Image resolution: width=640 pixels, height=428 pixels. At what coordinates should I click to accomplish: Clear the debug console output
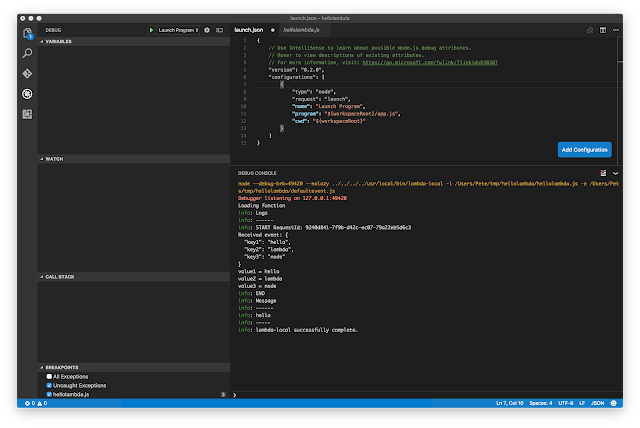point(603,173)
